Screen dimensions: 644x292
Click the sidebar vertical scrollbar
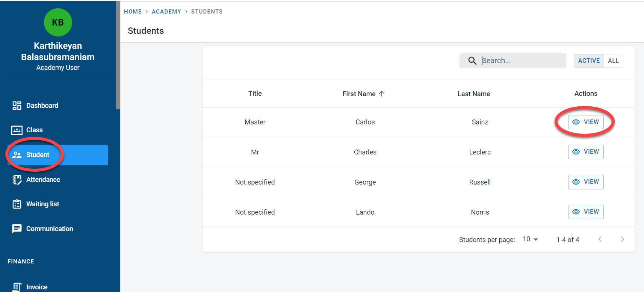[118, 56]
